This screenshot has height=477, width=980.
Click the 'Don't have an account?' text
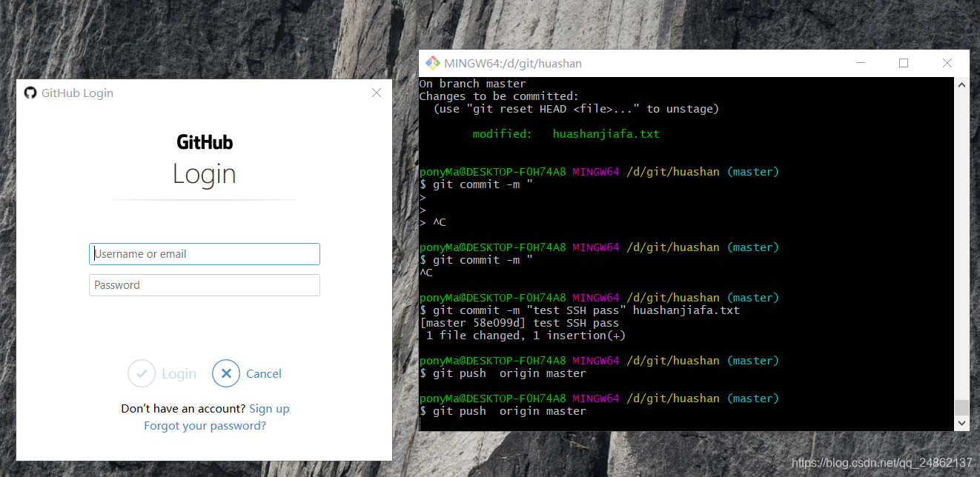183,409
